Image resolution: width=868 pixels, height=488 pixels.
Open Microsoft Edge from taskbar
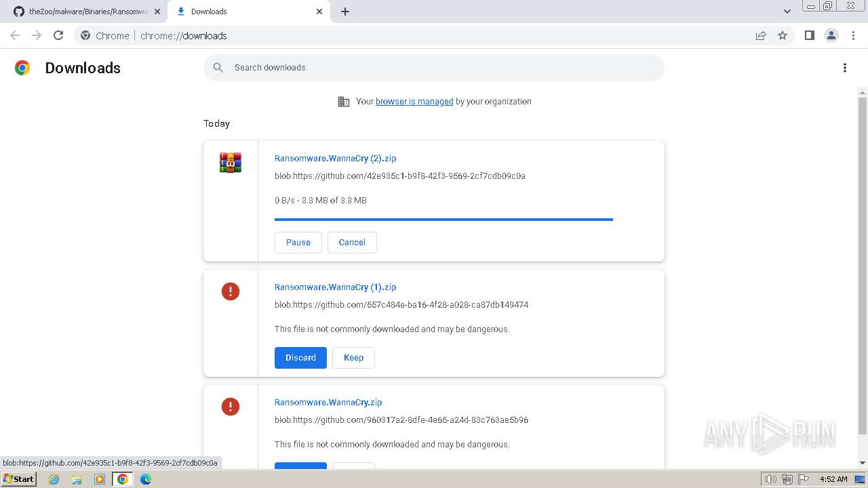146,479
